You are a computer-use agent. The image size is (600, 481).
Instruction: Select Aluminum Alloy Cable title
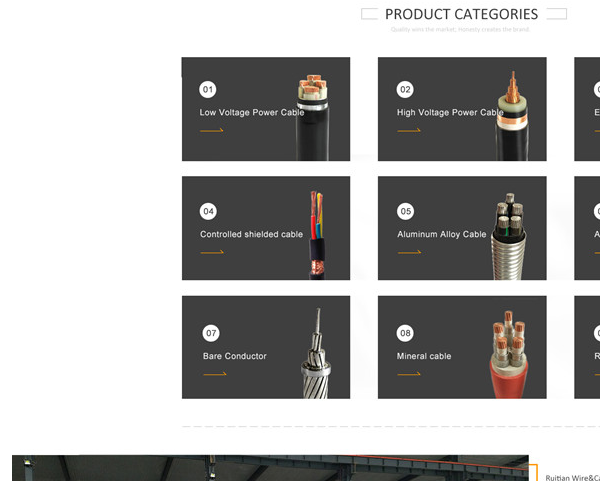point(442,234)
